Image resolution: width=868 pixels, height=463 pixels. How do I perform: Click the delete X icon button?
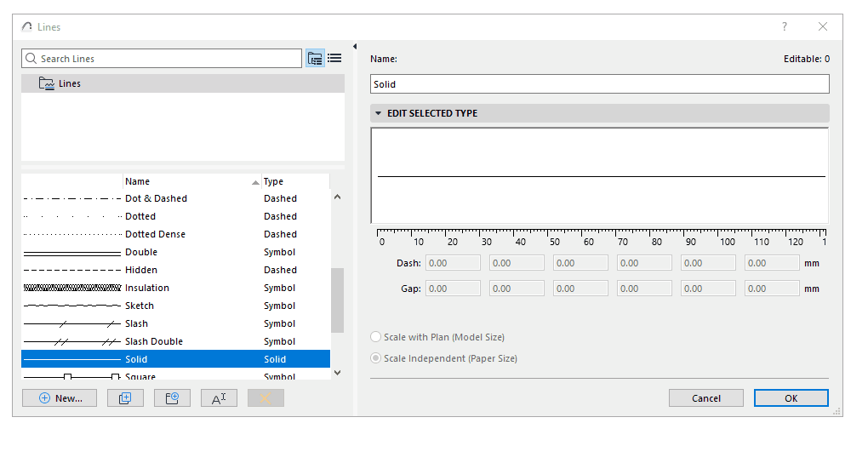pyautogui.click(x=266, y=398)
